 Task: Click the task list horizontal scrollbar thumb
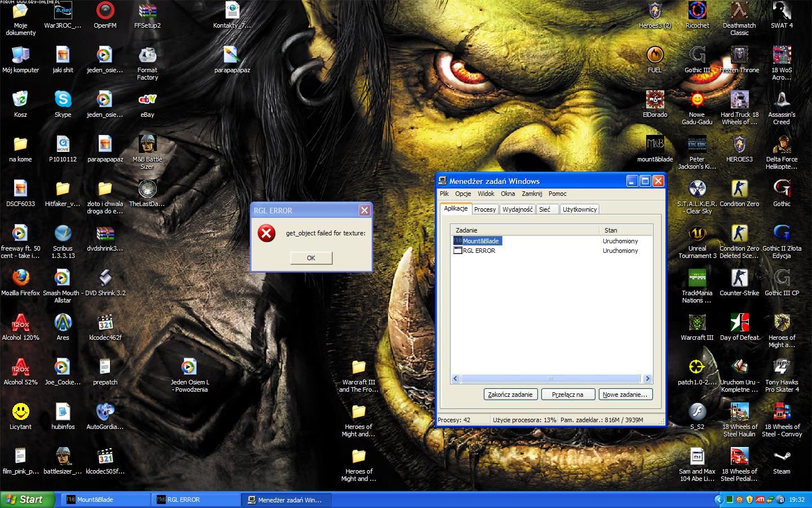point(551,379)
